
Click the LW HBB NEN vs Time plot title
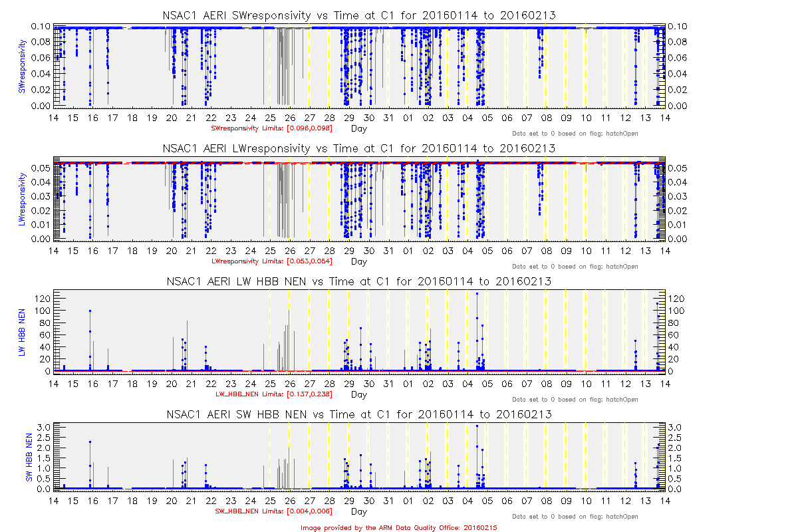359,281
